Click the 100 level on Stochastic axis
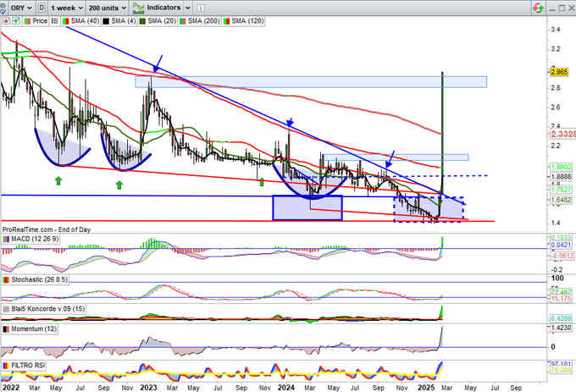 pyautogui.click(x=557, y=279)
